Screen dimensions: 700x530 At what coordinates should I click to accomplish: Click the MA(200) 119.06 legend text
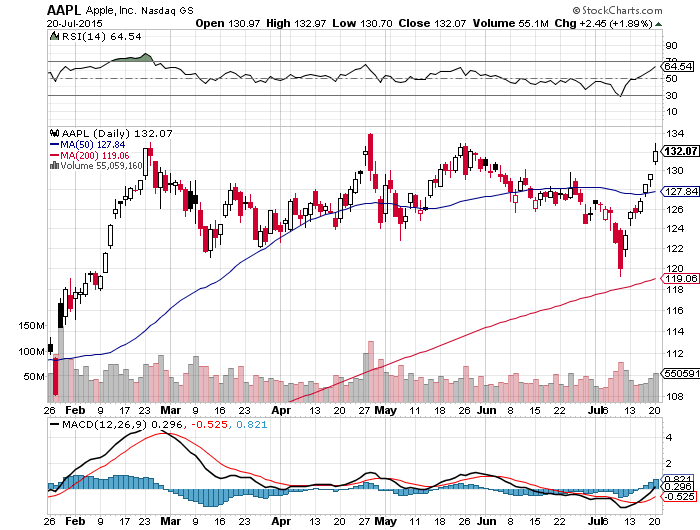click(95, 156)
